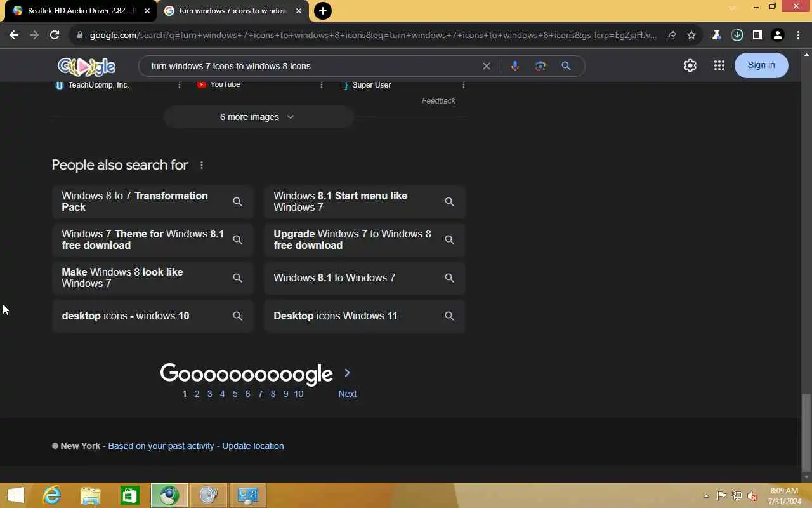The image size is (812, 508).
Task: Open Based on your past activity link
Action: pyautogui.click(x=161, y=446)
